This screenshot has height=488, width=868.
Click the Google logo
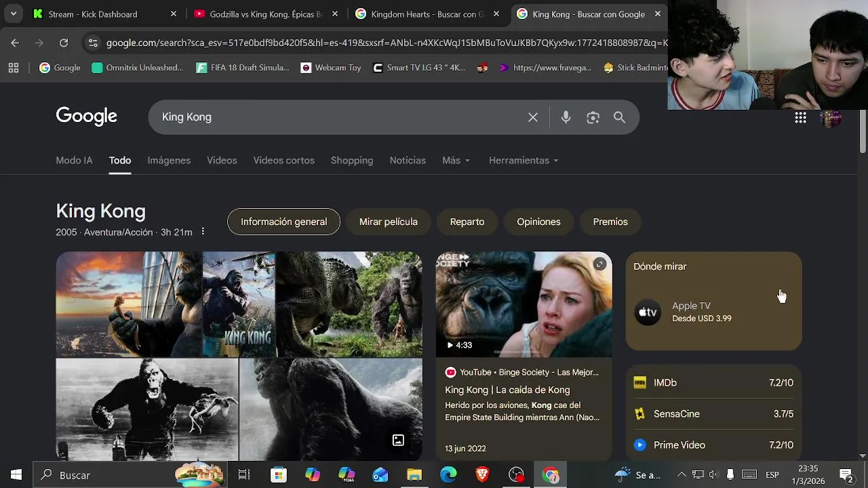pyautogui.click(x=86, y=117)
